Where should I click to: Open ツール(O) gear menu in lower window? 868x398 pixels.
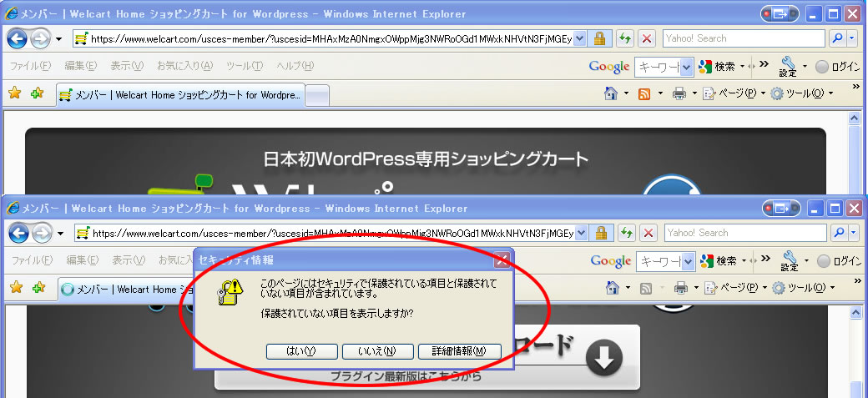point(803,288)
